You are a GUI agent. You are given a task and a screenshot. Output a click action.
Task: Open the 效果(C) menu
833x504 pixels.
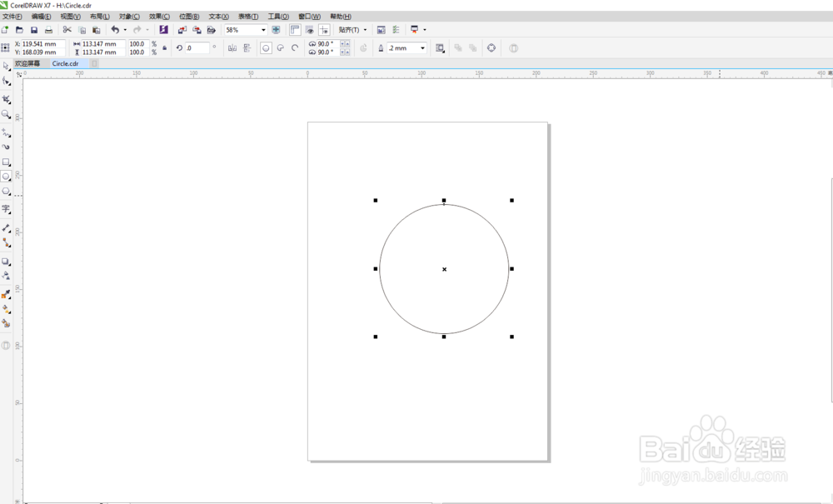(159, 17)
